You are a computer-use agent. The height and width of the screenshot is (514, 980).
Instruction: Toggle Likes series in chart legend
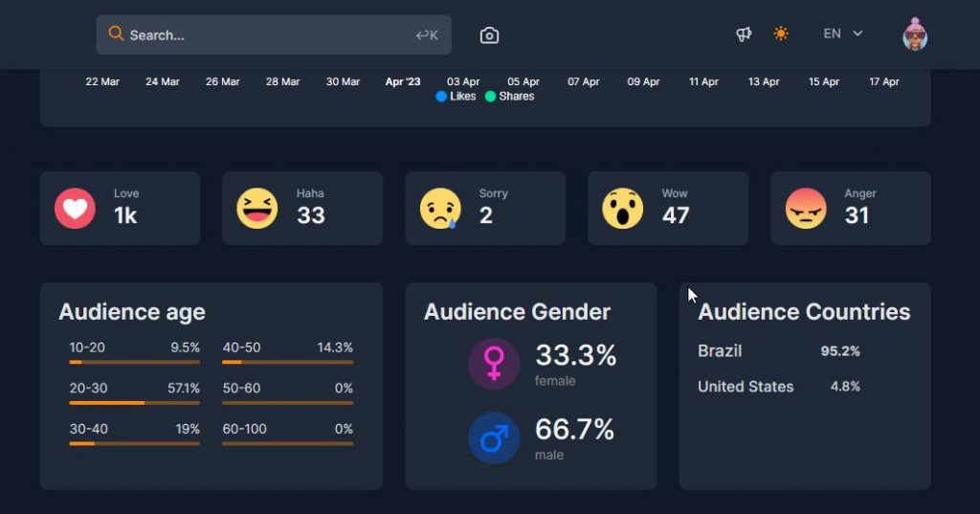(x=456, y=97)
